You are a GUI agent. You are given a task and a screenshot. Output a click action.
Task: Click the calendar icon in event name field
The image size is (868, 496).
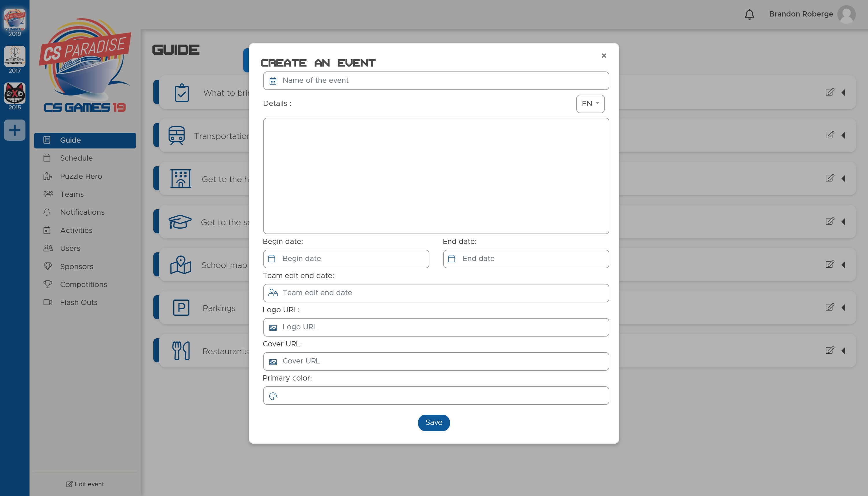coord(273,81)
